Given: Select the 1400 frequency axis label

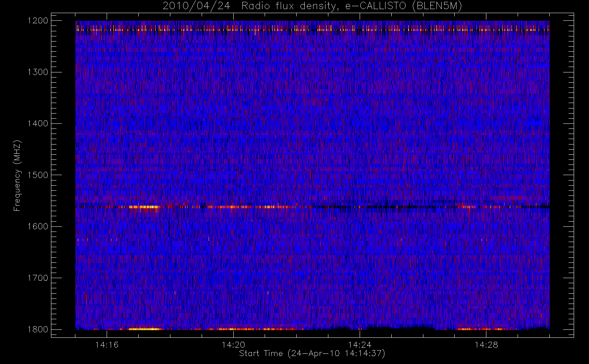Looking at the screenshot, I should coord(38,124).
